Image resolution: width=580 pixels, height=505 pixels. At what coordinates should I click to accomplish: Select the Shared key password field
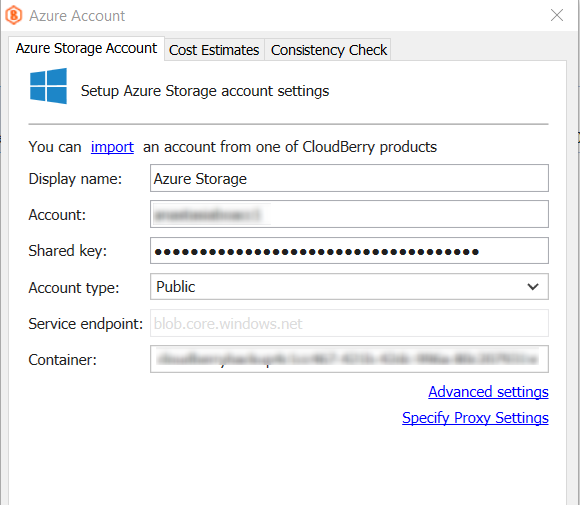(x=349, y=250)
